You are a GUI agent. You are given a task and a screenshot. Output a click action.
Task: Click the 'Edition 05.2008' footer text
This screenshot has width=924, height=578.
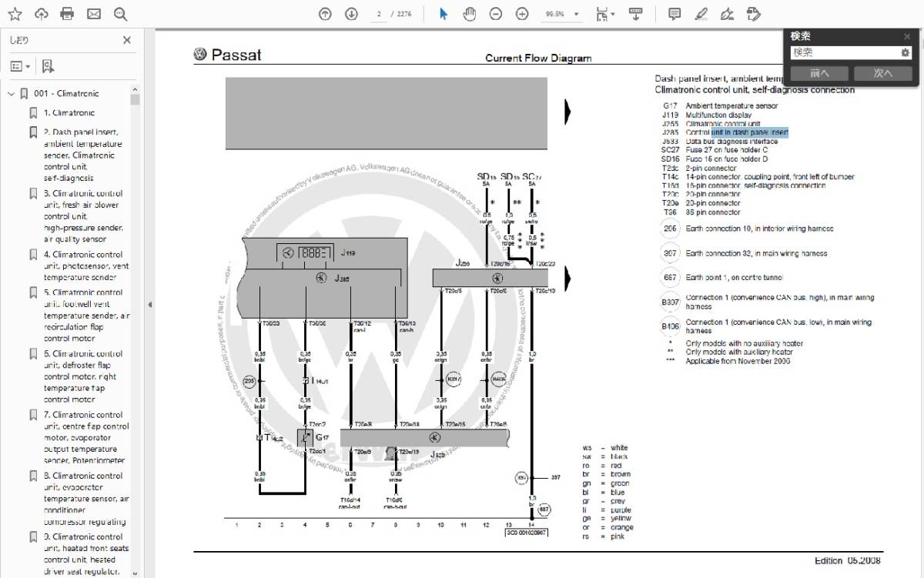point(848,560)
